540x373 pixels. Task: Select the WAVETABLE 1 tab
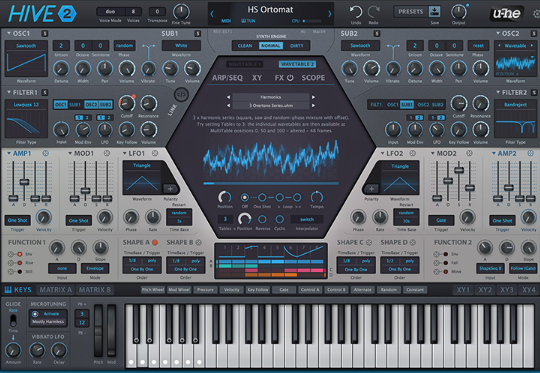(x=245, y=64)
